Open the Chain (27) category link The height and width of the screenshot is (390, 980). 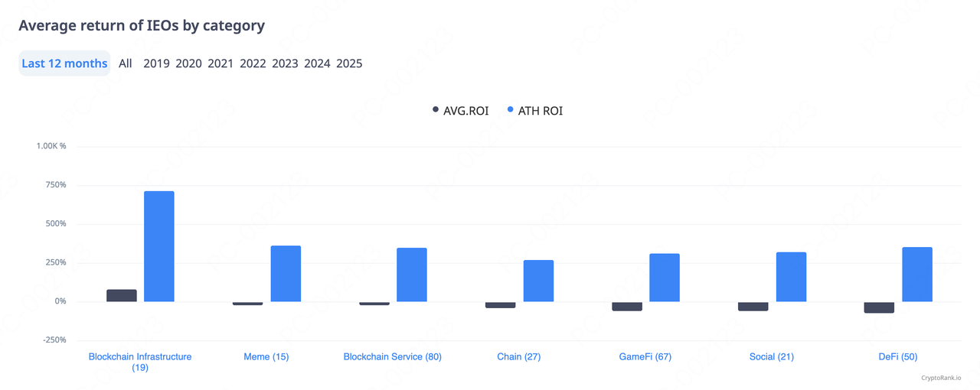[x=519, y=356]
